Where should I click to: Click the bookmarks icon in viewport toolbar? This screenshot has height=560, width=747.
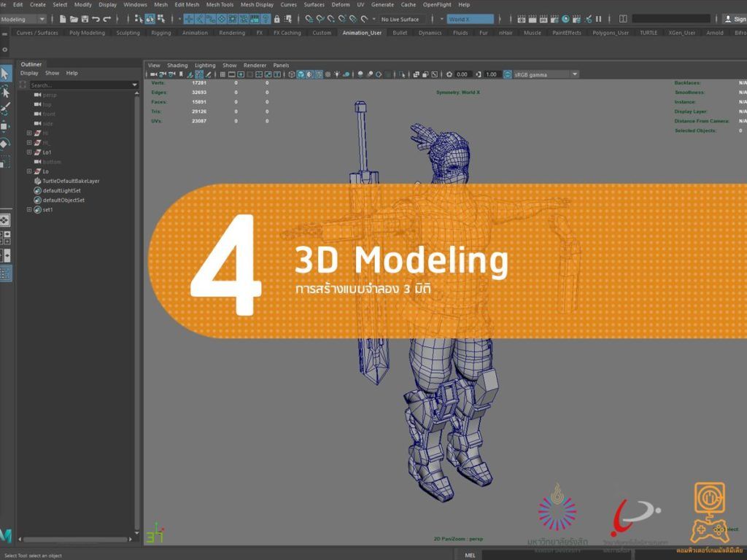point(181,74)
